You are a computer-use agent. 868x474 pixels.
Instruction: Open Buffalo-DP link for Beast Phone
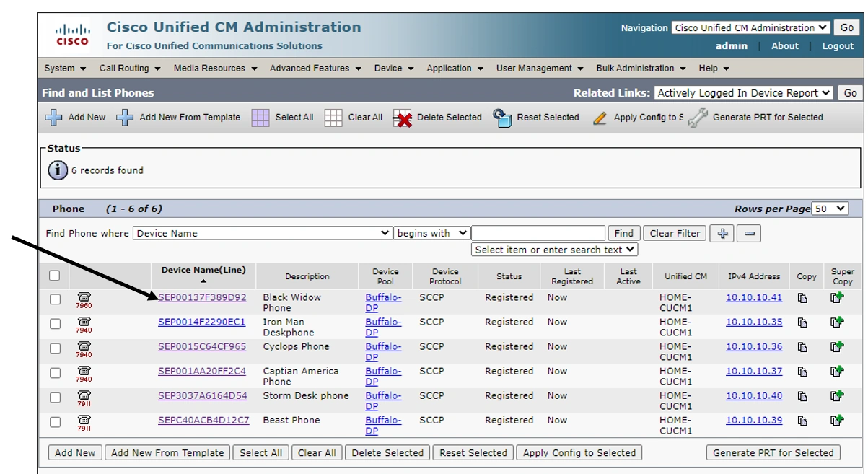tap(383, 426)
